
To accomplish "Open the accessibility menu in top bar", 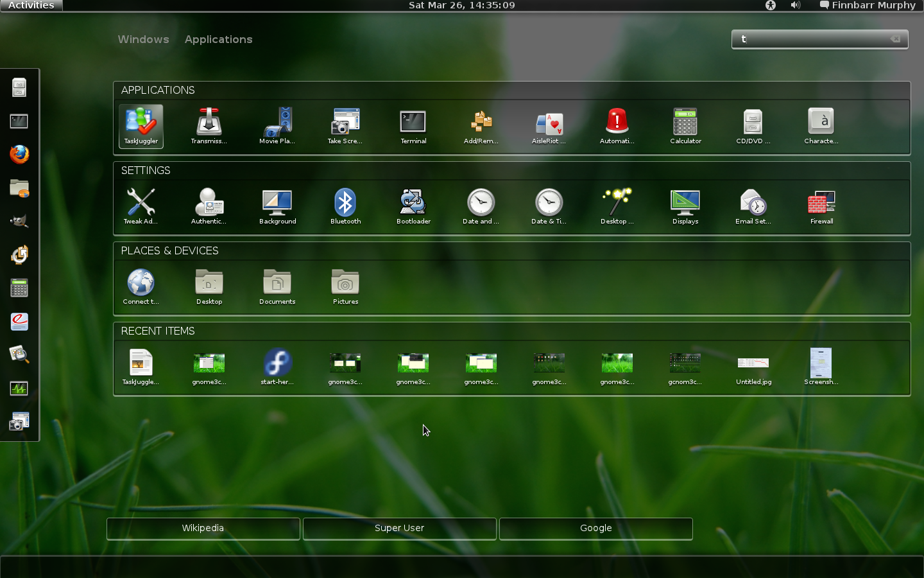I will tap(771, 5).
